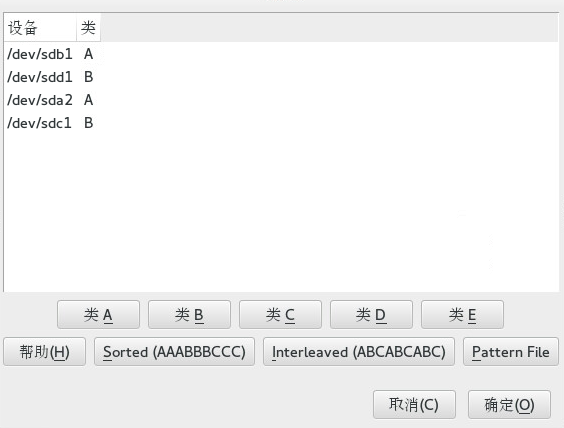Screen dimensions: 564x428
Task: Click the 类 A button
Action: 98,315
